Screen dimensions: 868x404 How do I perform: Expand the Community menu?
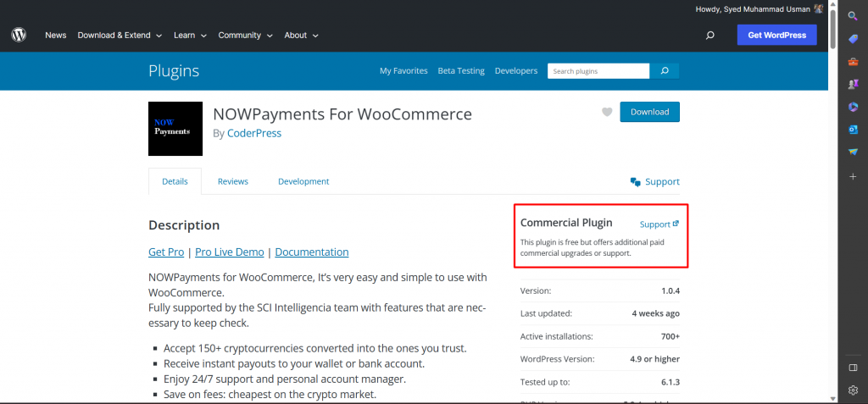point(245,35)
